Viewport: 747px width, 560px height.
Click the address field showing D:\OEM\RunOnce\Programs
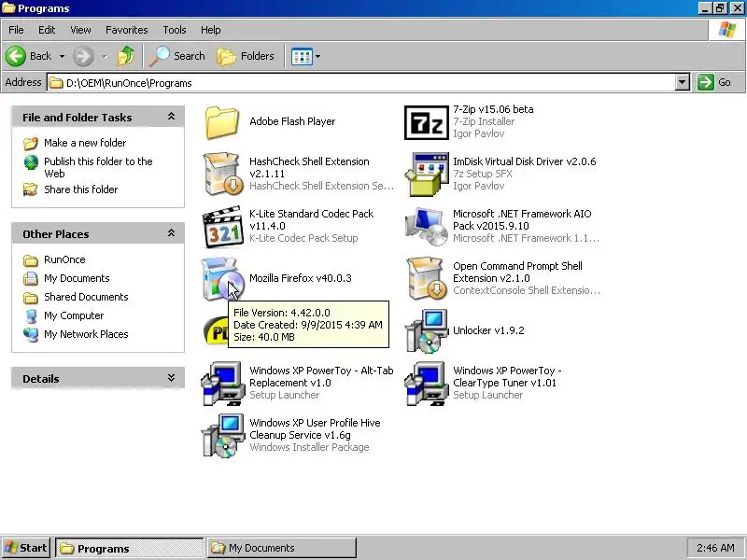pos(361,83)
